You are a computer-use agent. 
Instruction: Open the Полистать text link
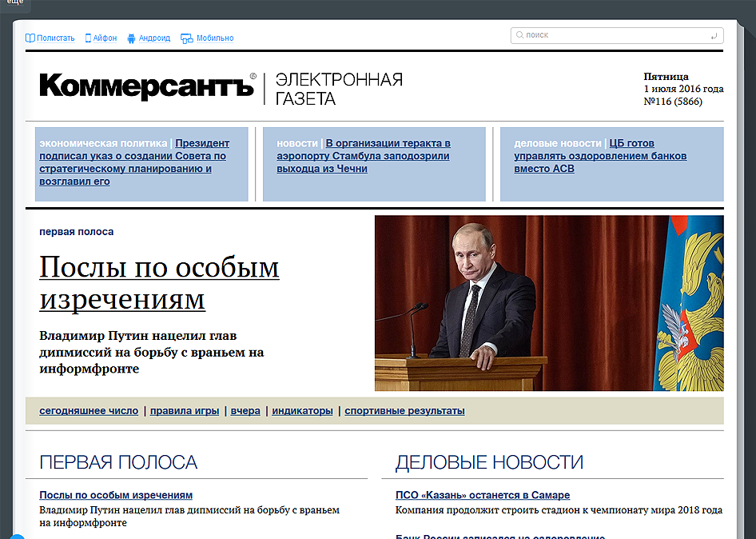pyautogui.click(x=55, y=38)
